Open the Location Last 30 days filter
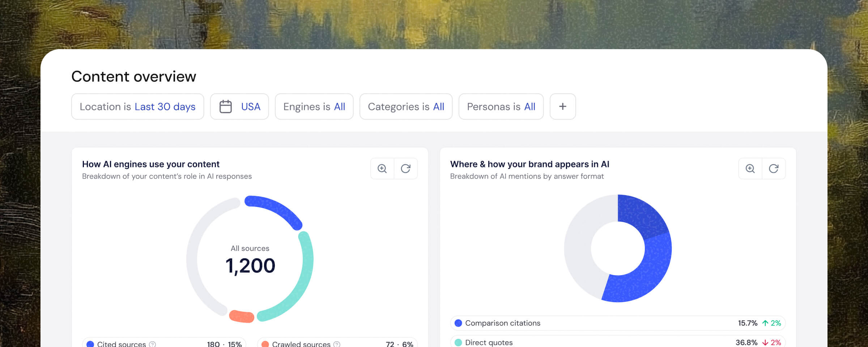The width and height of the screenshot is (868, 347). coord(137,107)
